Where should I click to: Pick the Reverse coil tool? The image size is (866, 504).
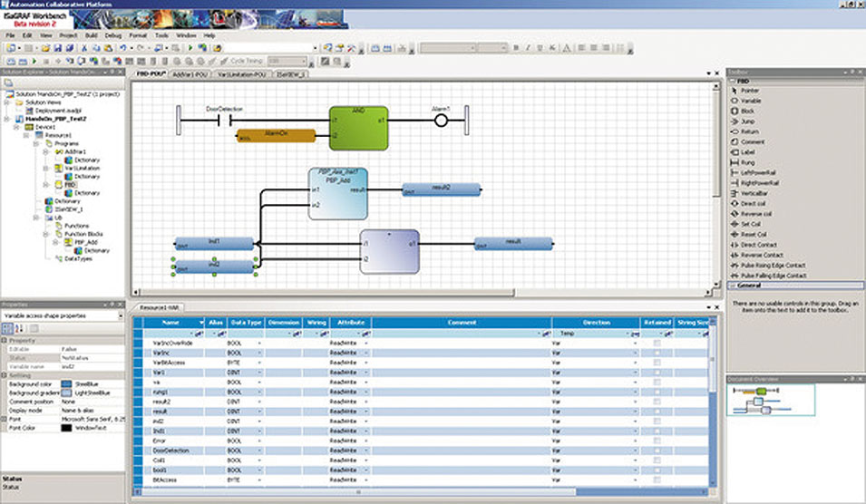(756, 214)
